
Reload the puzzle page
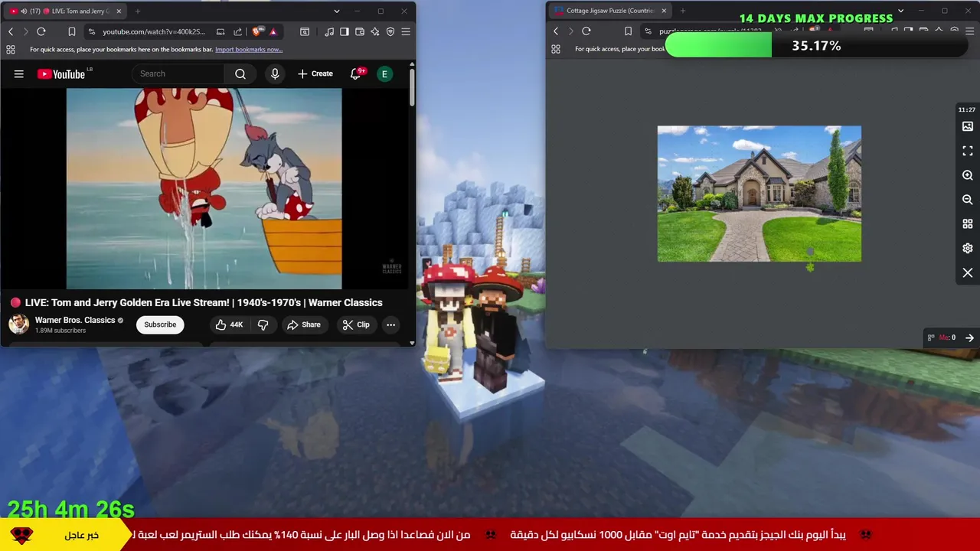coord(586,31)
